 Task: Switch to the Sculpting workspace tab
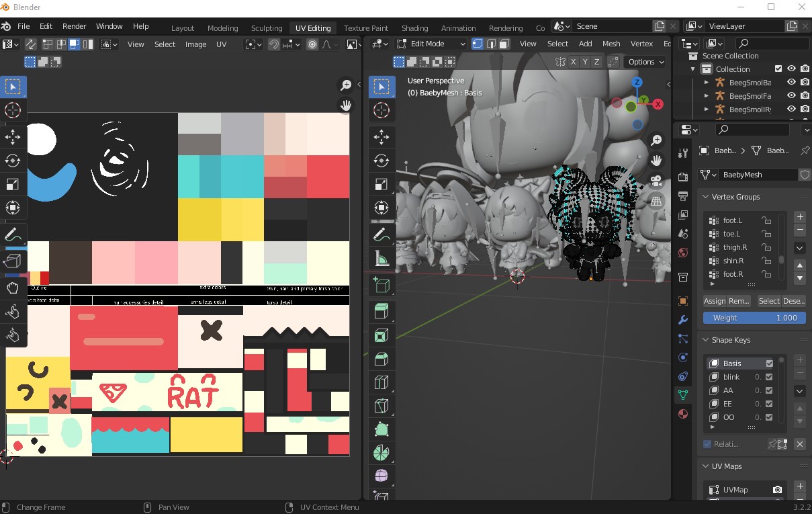tap(267, 28)
